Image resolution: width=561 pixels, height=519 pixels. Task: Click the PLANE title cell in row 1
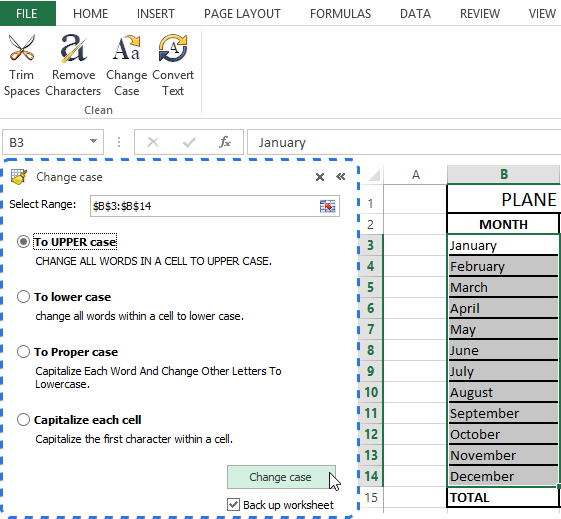(504, 199)
